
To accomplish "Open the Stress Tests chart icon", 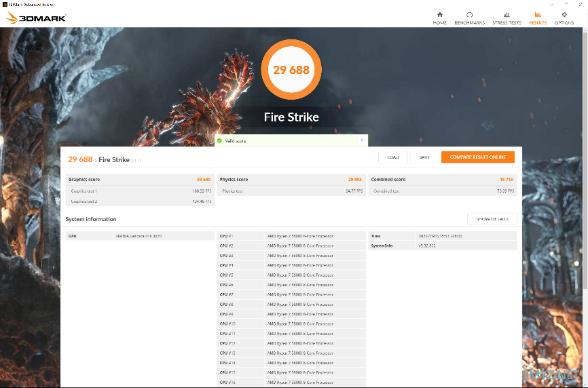I will point(507,15).
